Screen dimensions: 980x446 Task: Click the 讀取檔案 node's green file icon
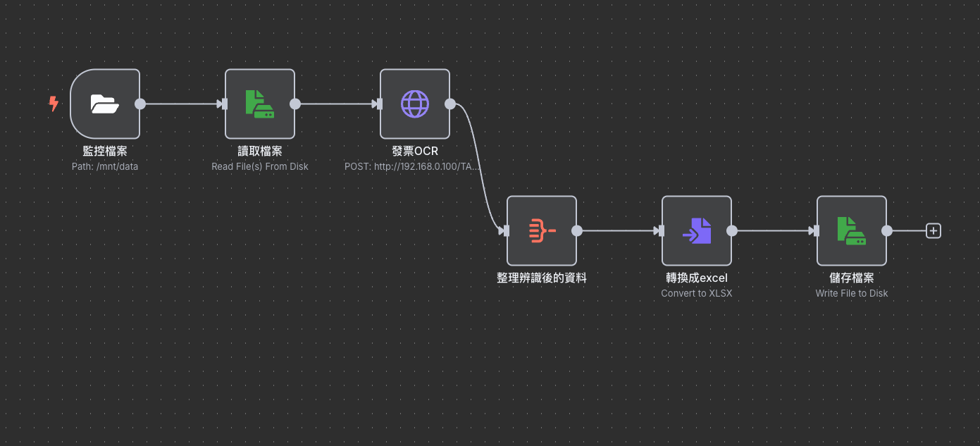259,104
